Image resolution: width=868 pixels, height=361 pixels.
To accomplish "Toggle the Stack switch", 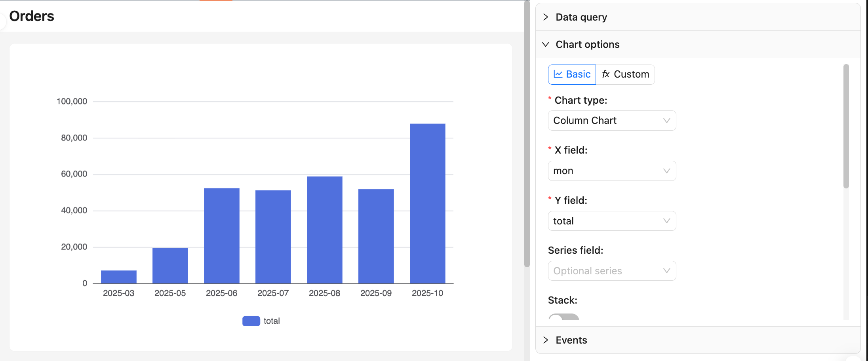I will tap(563, 317).
